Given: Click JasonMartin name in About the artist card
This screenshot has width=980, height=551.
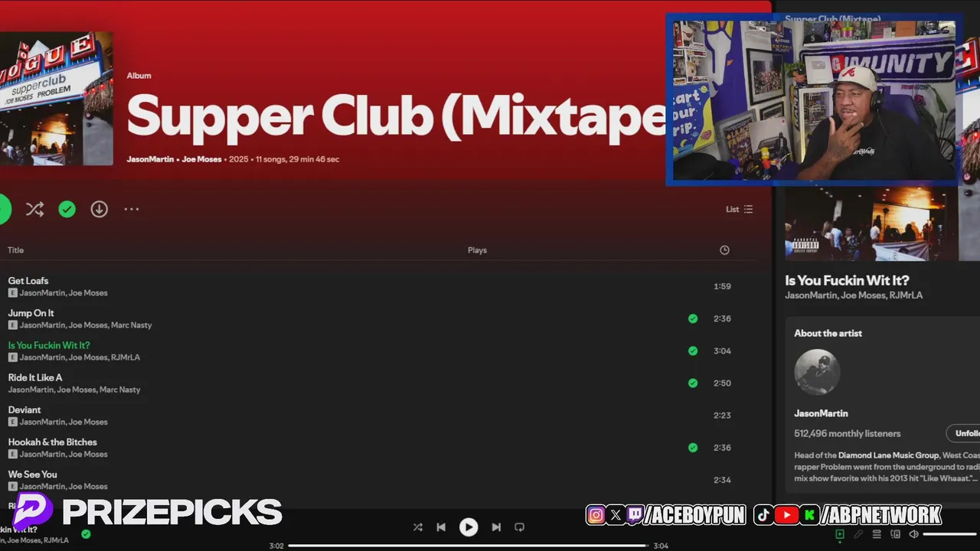Looking at the screenshot, I should pyautogui.click(x=821, y=413).
